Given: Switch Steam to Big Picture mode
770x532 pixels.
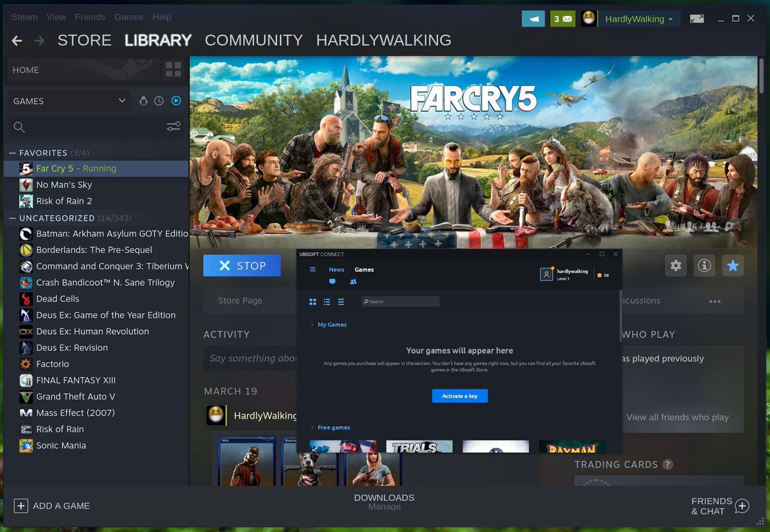Looking at the screenshot, I should tap(697, 19).
